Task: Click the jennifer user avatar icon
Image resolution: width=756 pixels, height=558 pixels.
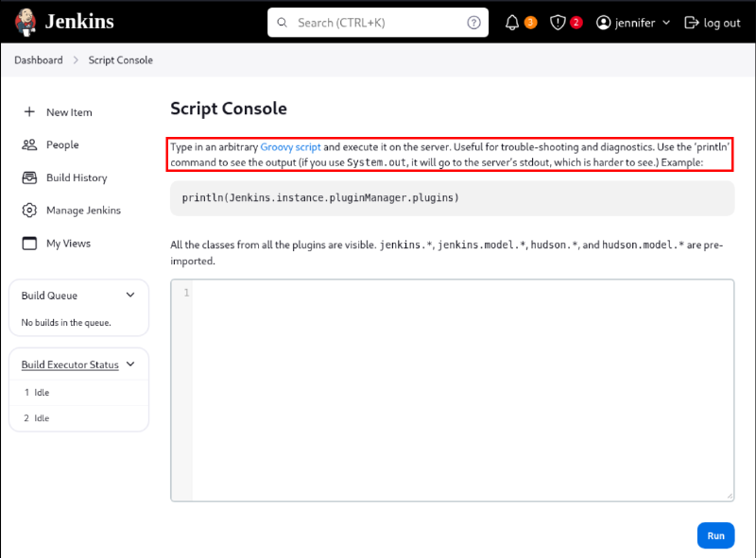Action: click(603, 23)
